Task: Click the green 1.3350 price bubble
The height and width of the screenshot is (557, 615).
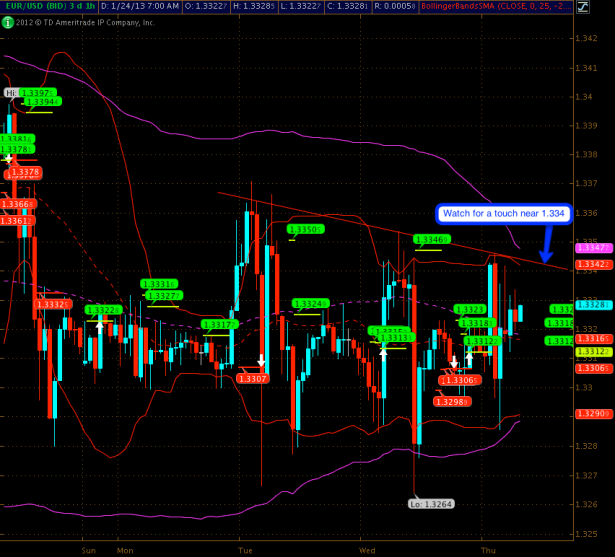Action: 305,229
